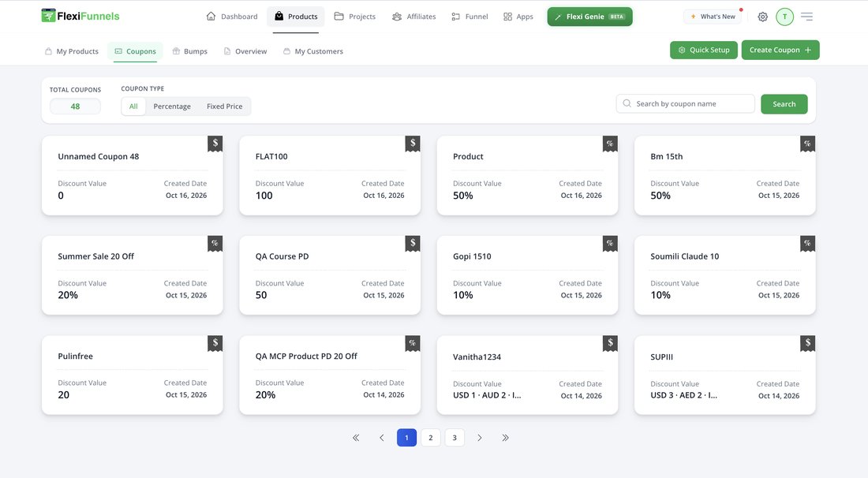Open the QA MCP Product PD 20 Off coupon
Screen dimensions: 868x478
pyautogui.click(x=330, y=375)
